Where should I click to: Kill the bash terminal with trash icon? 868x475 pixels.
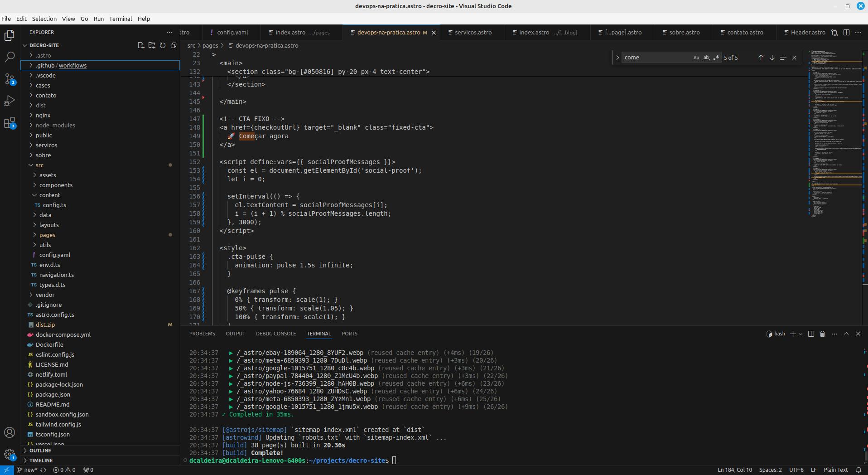(x=823, y=334)
